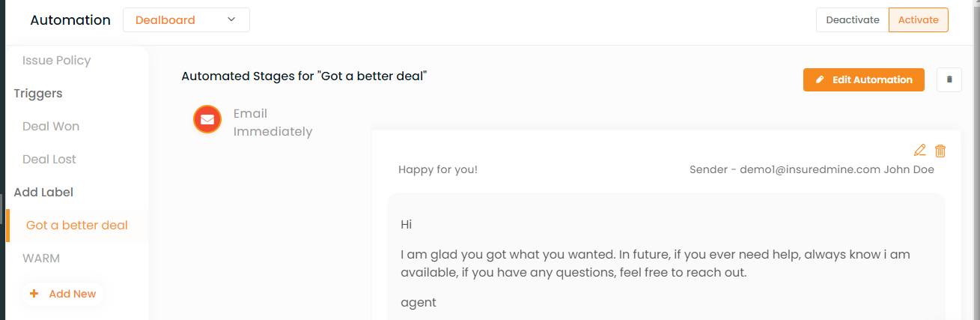The width and height of the screenshot is (980, 320).
Task: Click pencil icon inside Edit Automation button
Action: (x=821, y=79)
